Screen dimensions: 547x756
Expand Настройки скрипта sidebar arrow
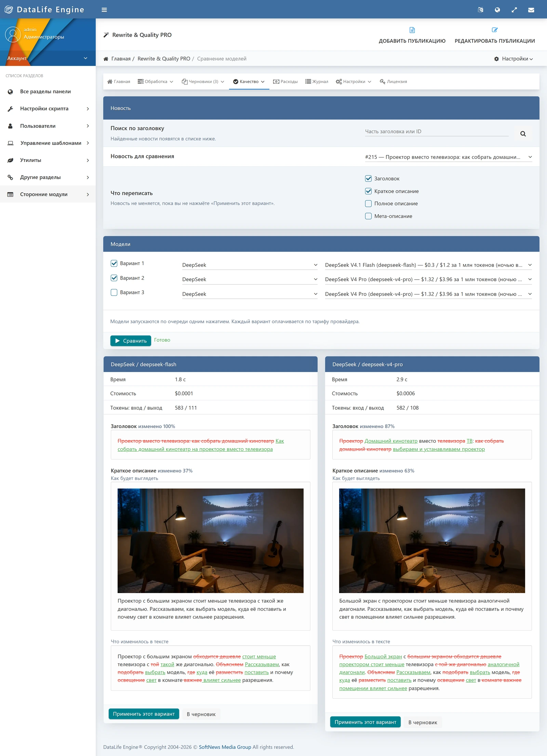coord(88,109)
